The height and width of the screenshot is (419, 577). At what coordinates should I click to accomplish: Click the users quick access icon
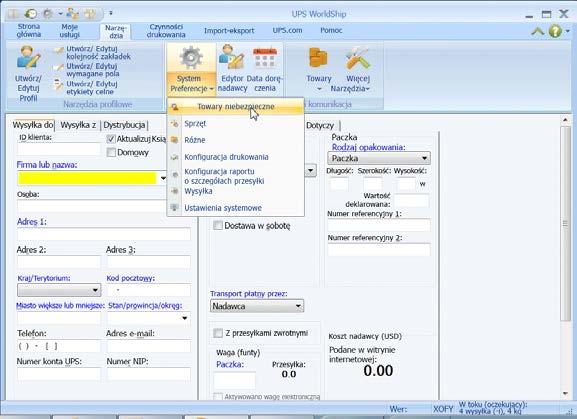pos(73,14)
